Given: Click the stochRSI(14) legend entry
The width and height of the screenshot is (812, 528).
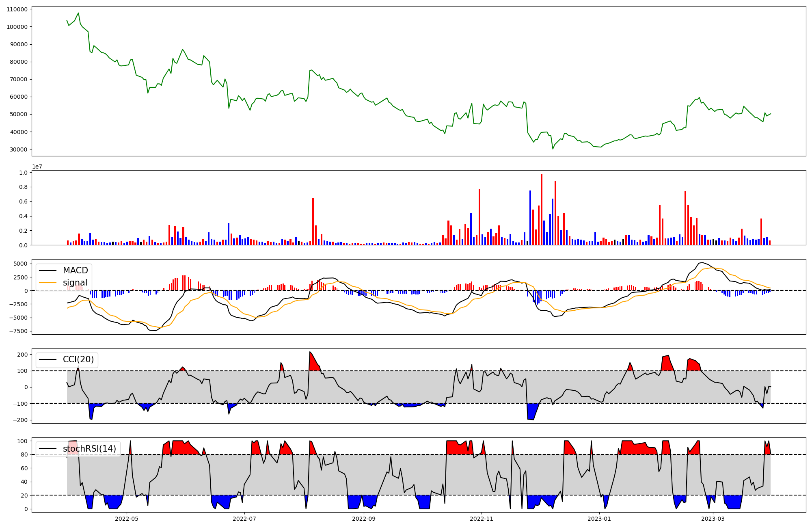Looking at the screenshot, I should pyautogui.click(x=89, y=449).
